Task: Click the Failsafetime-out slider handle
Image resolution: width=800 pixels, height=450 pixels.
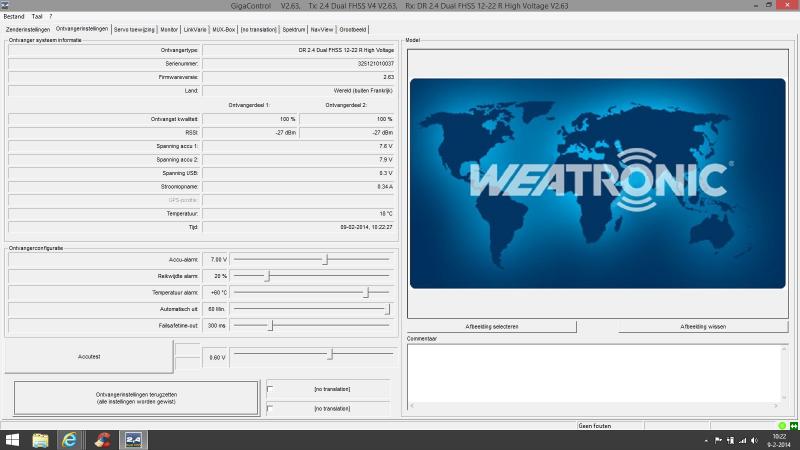Action: (x=271, y=325)
